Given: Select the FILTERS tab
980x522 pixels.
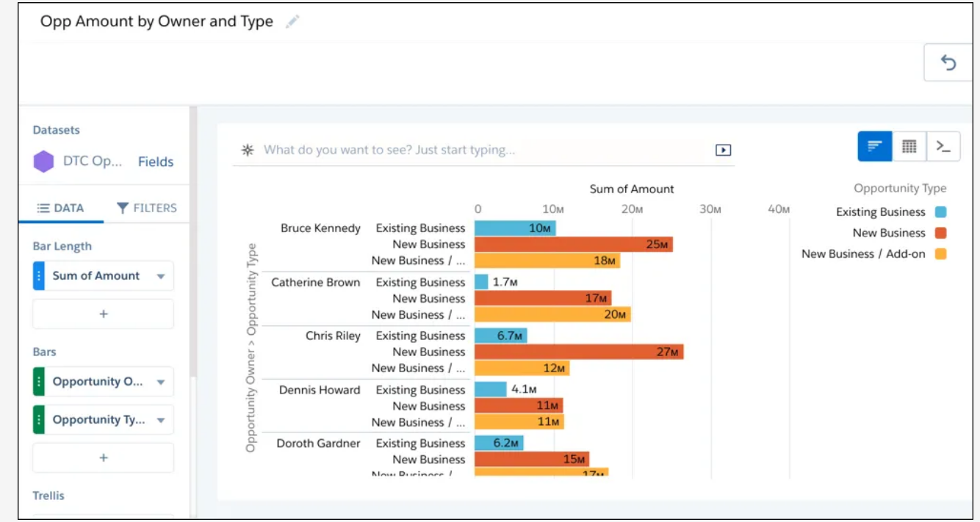Looking at the screenshot, I should [x=147, y=208].
